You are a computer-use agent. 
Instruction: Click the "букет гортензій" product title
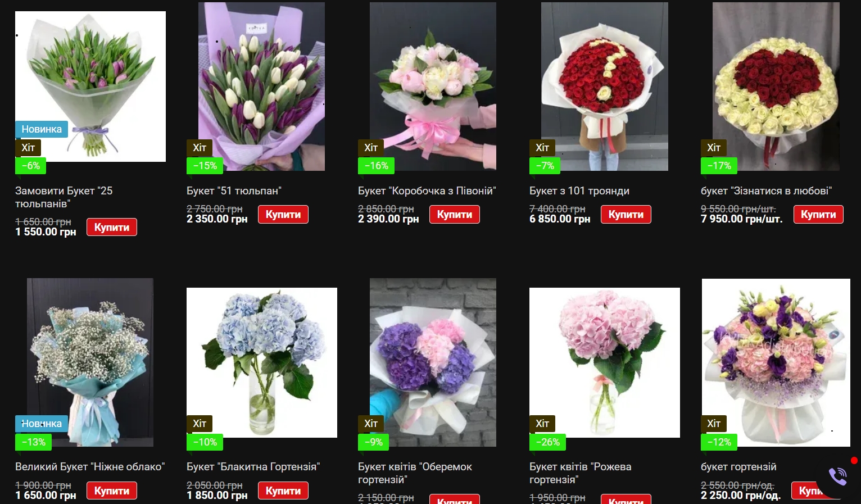coord(738,467)
